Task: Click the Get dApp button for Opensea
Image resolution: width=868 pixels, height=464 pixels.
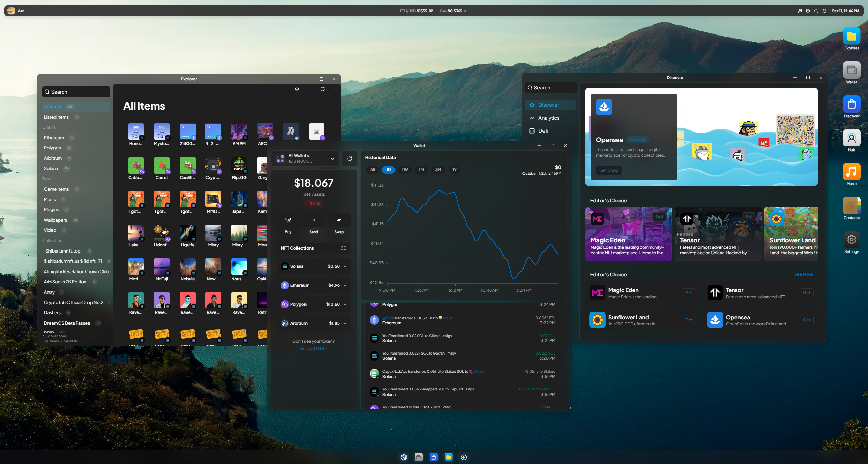Action: click(609, 170)
